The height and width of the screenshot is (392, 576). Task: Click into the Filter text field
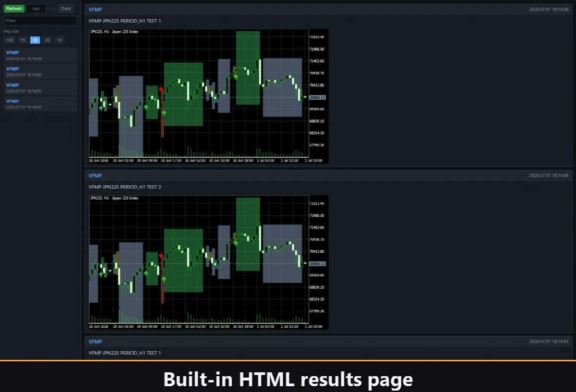point(40,21)
